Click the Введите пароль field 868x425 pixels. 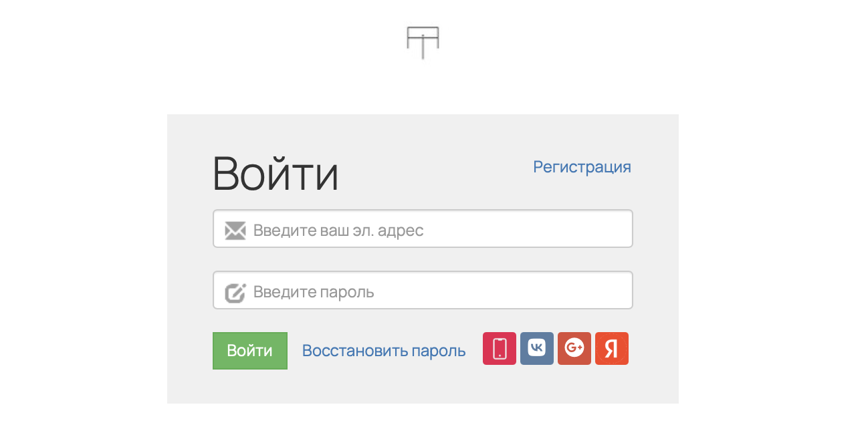[x=423, y=290]
